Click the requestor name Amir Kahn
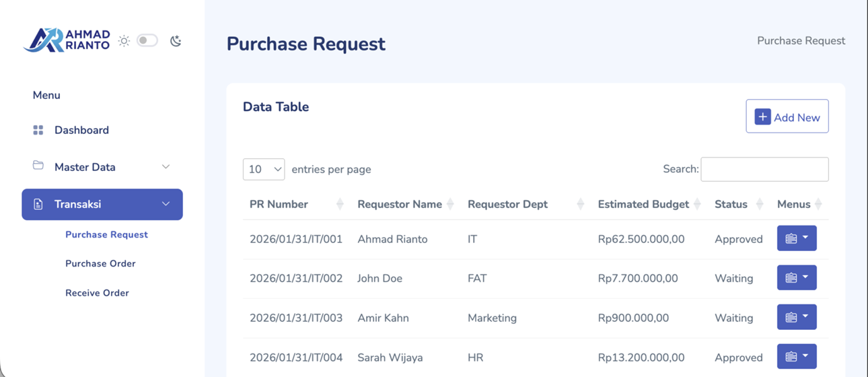 [x=383, y=318]
